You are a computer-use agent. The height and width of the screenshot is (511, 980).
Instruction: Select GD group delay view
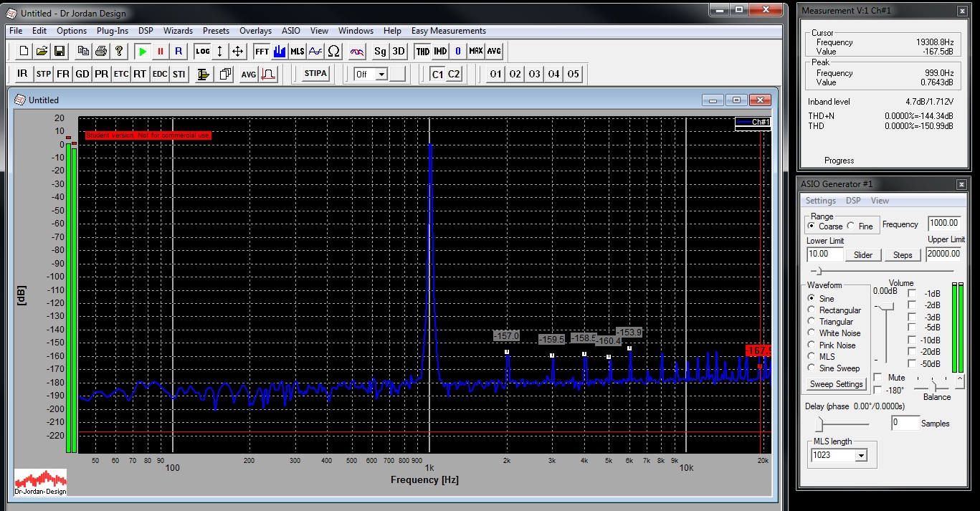tap(82, 74)
